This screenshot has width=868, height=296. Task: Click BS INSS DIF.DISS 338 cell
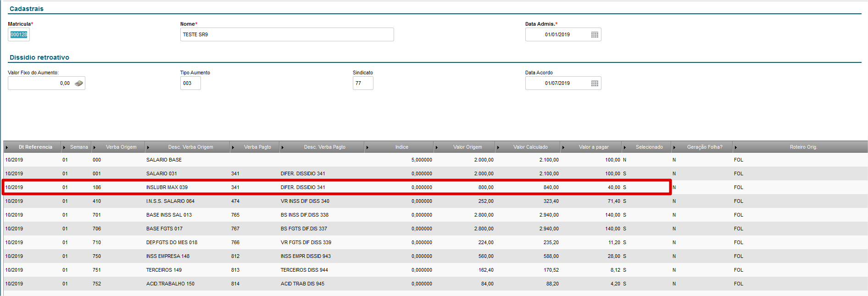[x=305, y=215]
